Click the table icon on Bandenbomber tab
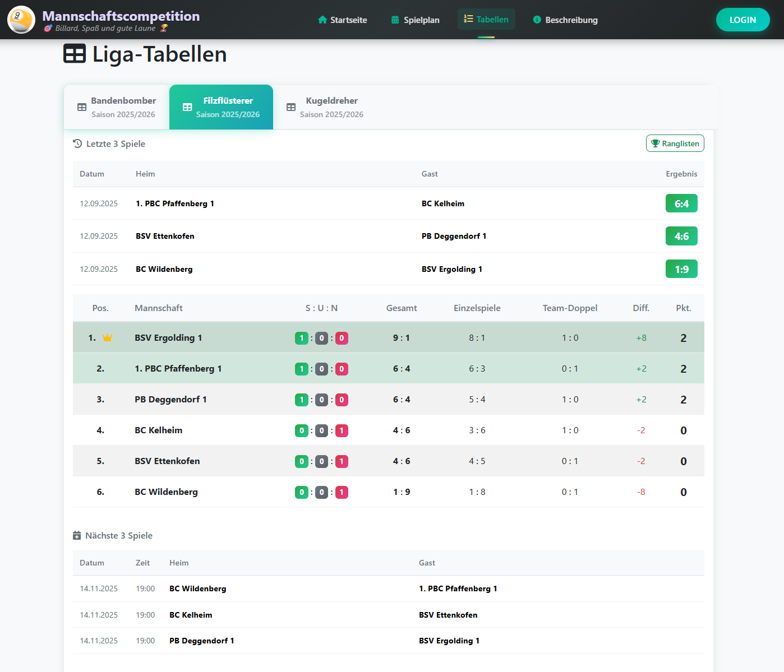The width and height of the screenshot is (784, 672). pos(82,107)
